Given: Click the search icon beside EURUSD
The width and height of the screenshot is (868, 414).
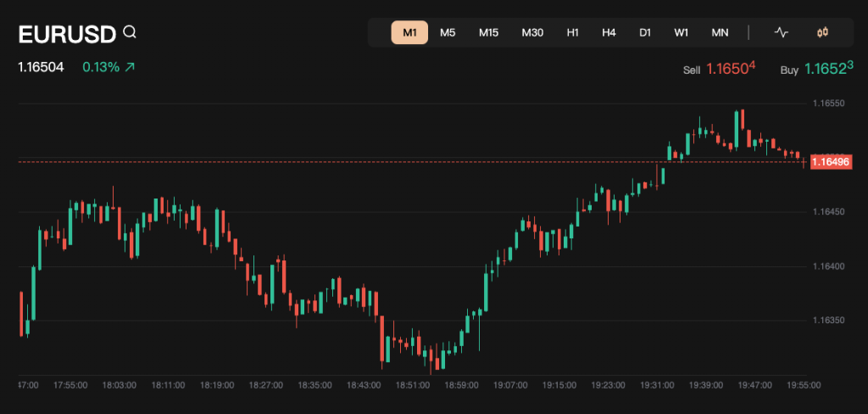Looking at the screenshot, I should click(x=130, y=33).
